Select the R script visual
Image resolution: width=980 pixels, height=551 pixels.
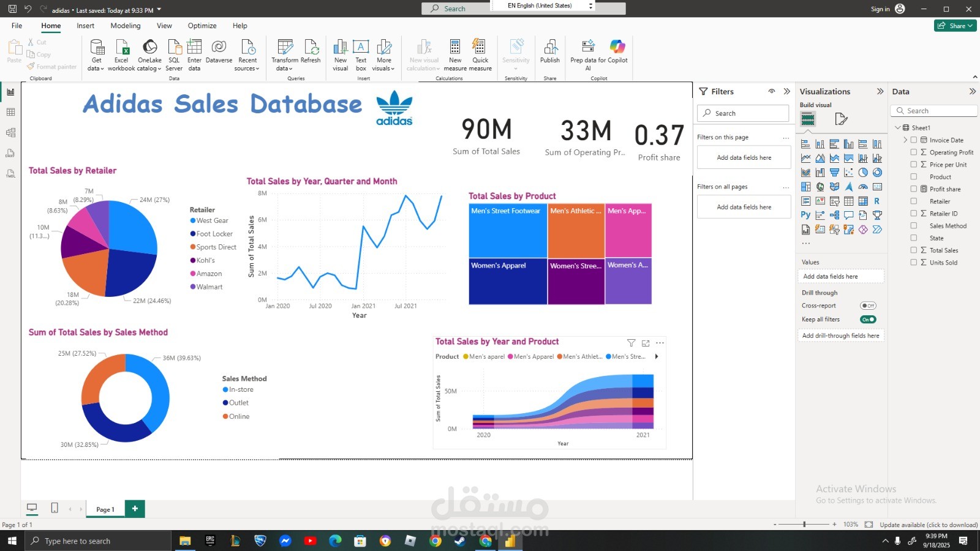click(877, 201)
